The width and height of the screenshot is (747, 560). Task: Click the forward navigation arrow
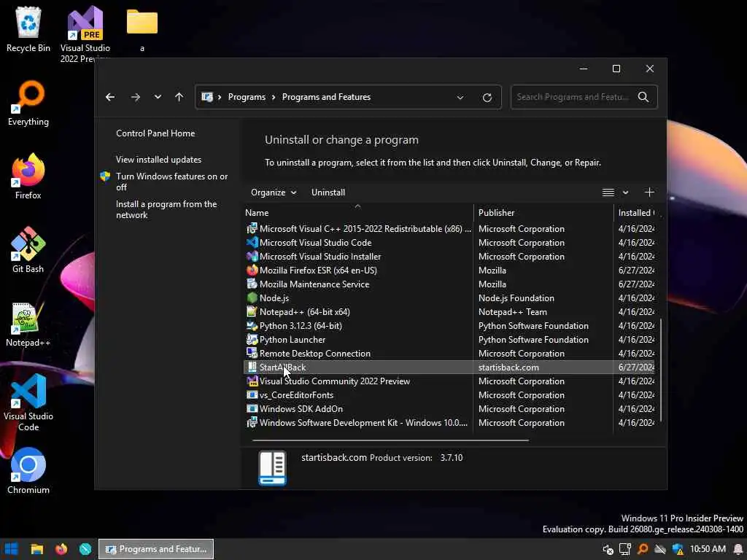tap(135, 97)
